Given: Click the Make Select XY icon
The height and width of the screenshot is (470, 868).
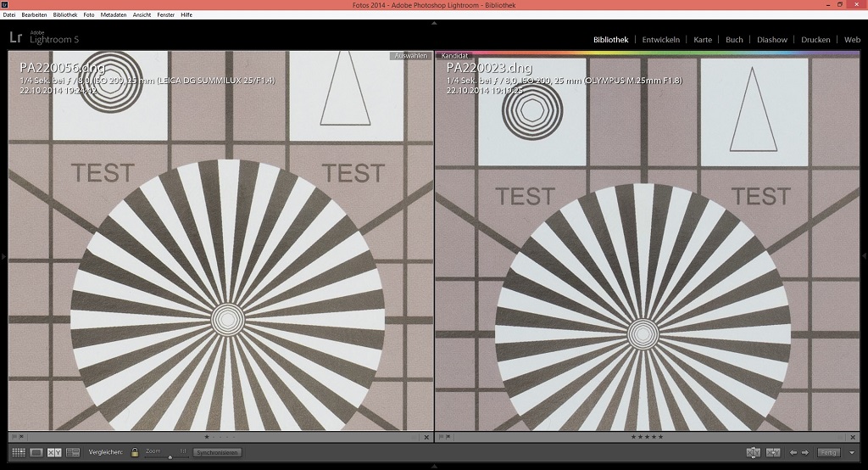Looking at the screenshot, I should click(x=773, y=453).
